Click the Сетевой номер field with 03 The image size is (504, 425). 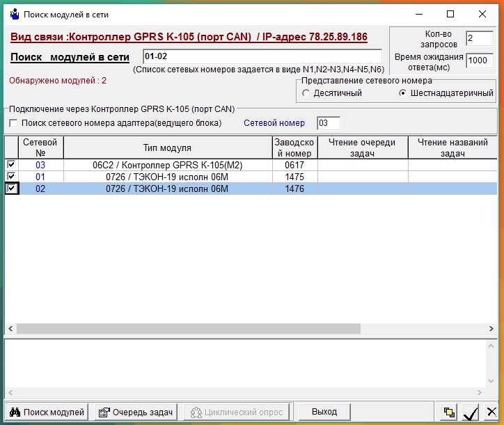click(328, 123)
